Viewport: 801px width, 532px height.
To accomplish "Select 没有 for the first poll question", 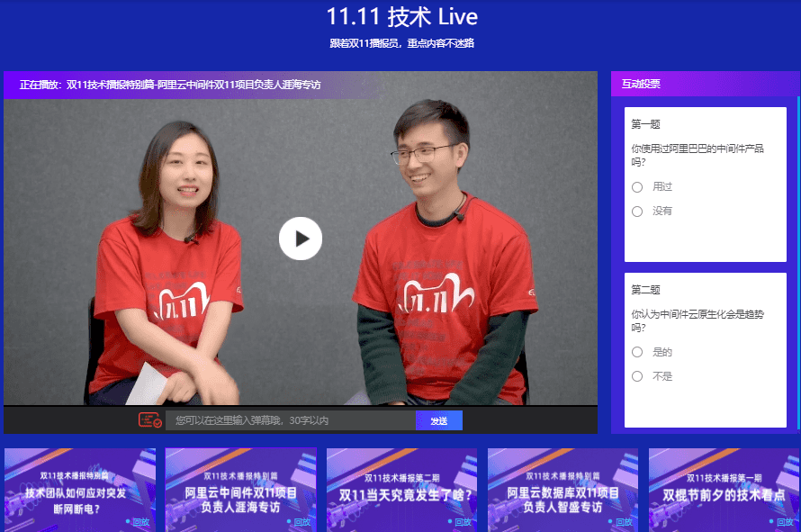I will 637,211.
